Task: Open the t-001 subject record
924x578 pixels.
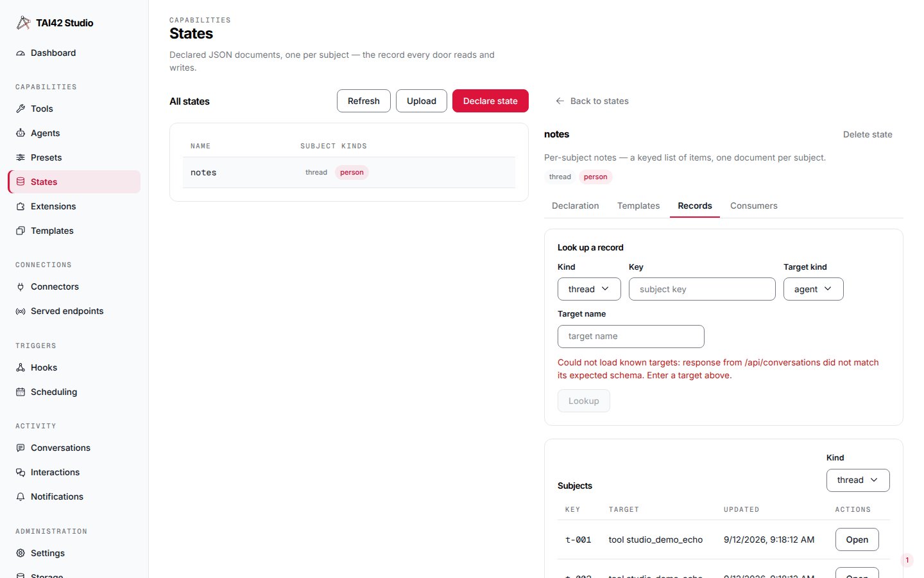Action: 857,539
